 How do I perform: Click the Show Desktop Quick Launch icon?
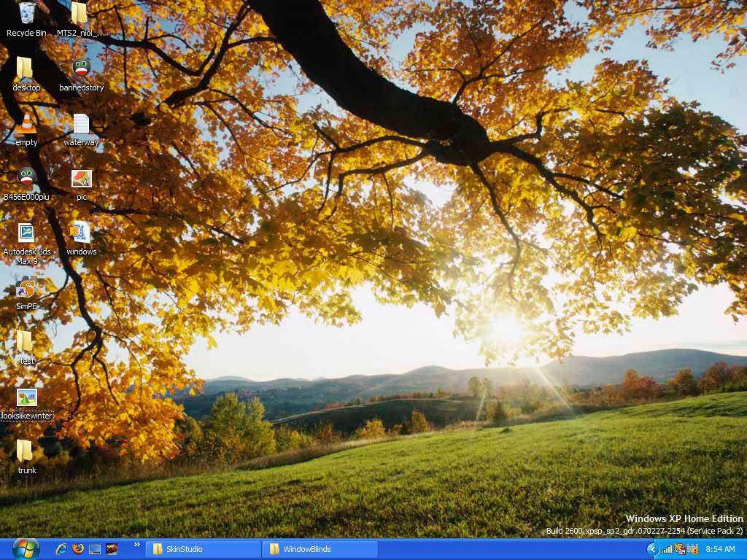[95, 549]
